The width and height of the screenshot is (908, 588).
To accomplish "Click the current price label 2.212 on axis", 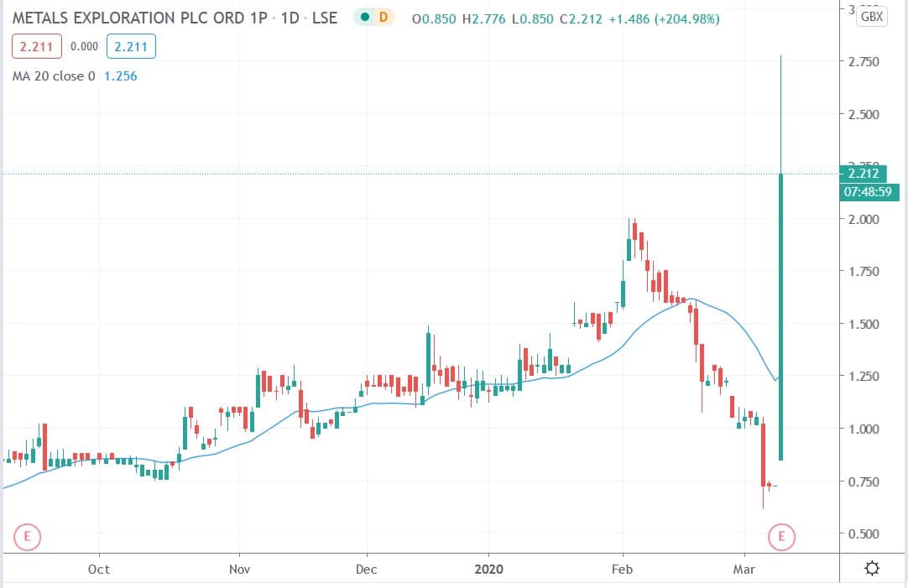I will point(863,173).
